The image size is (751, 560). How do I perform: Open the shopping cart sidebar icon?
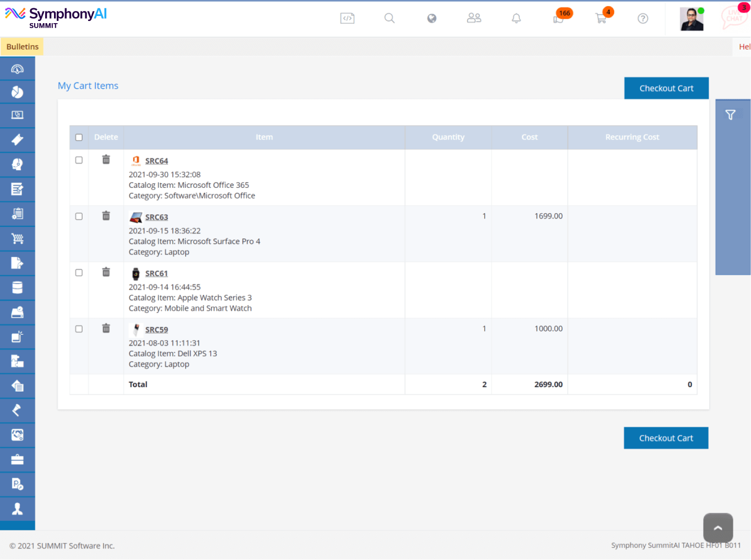point(17,238)
